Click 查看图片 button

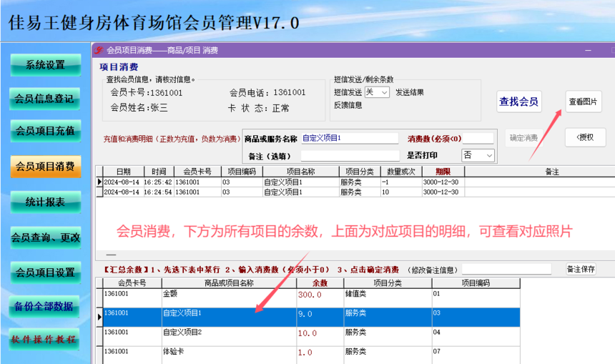584,102
